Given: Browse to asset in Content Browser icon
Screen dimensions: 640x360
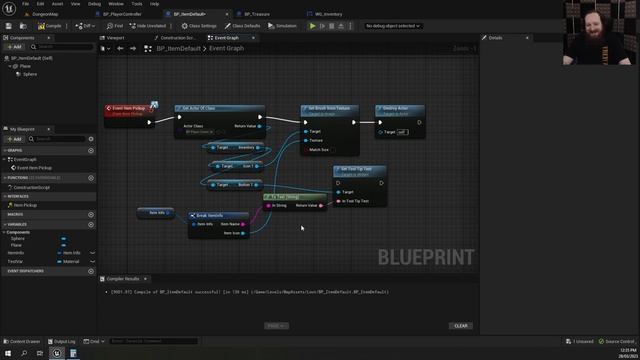Looking at the screenshot, I should click(x=23, y=26).
